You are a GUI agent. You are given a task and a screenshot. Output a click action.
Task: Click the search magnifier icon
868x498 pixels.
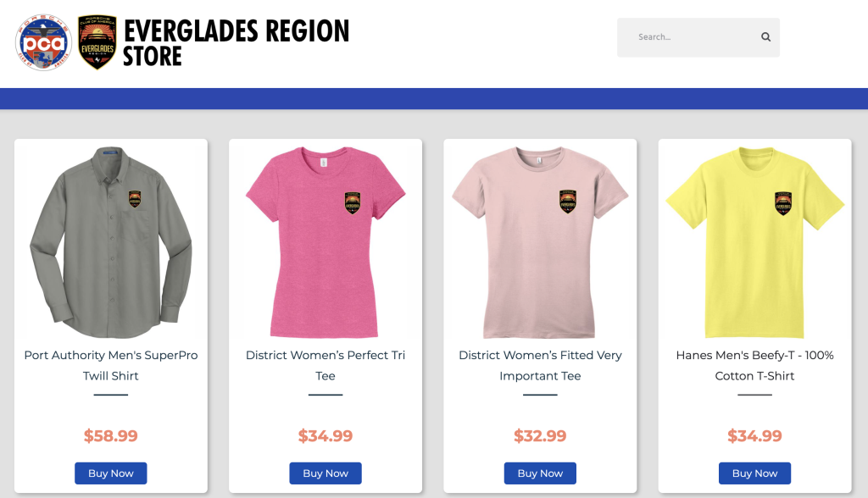(765, 37)
